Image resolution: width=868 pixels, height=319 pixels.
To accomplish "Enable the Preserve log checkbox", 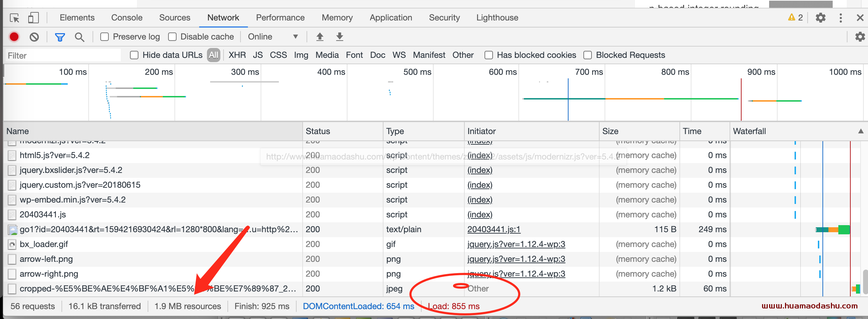I will (x=105, y=37).
